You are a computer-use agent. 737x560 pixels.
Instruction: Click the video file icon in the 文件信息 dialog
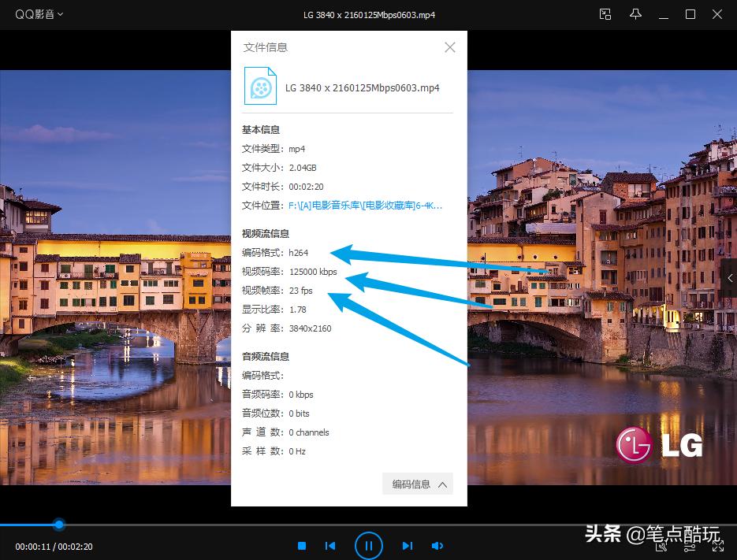[x=260, y=86]
